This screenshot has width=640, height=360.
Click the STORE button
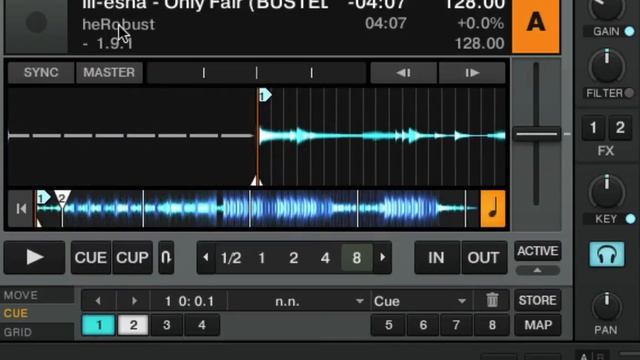pyautogui.click(x=538, y=300)
